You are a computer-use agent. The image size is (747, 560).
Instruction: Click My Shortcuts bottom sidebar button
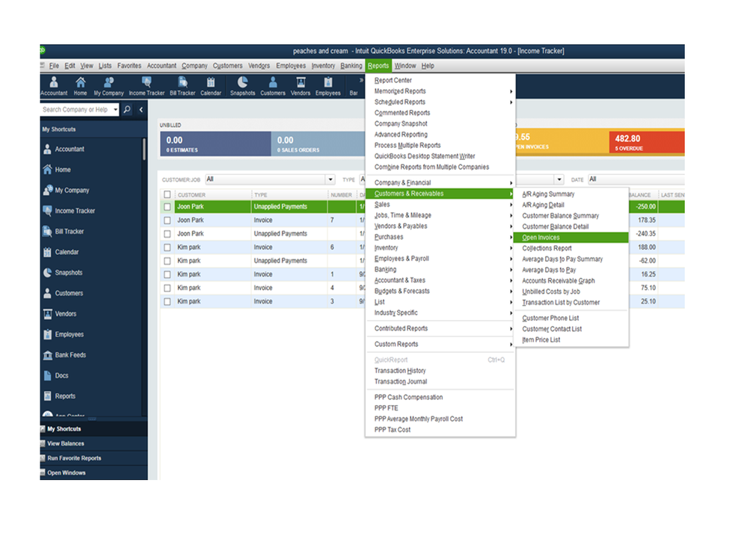coord(94,429)
